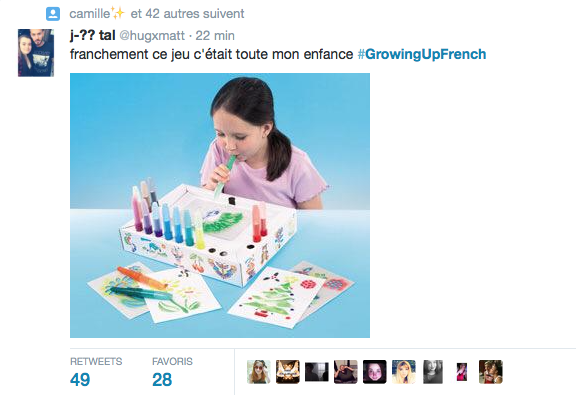Open the fifth avatar showing a face close-up
The image size is (581, 399).
pyautogui.click(x=375, y=372)
